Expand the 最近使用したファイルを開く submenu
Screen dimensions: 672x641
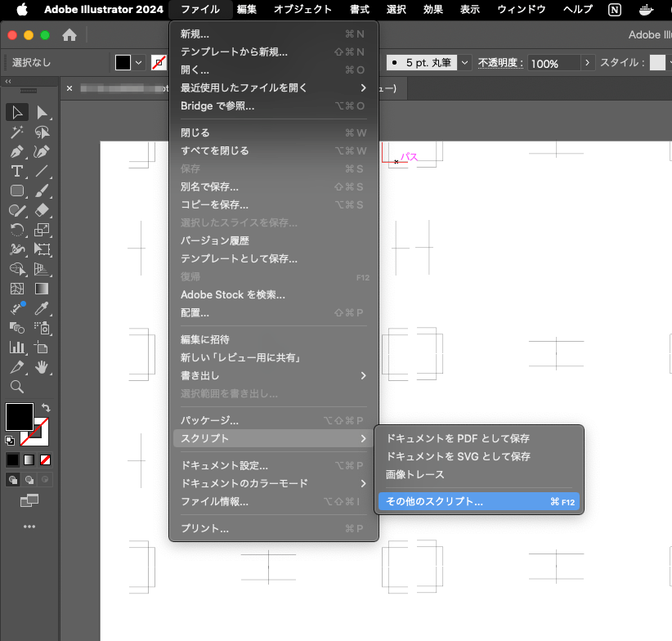coord(273,87)
